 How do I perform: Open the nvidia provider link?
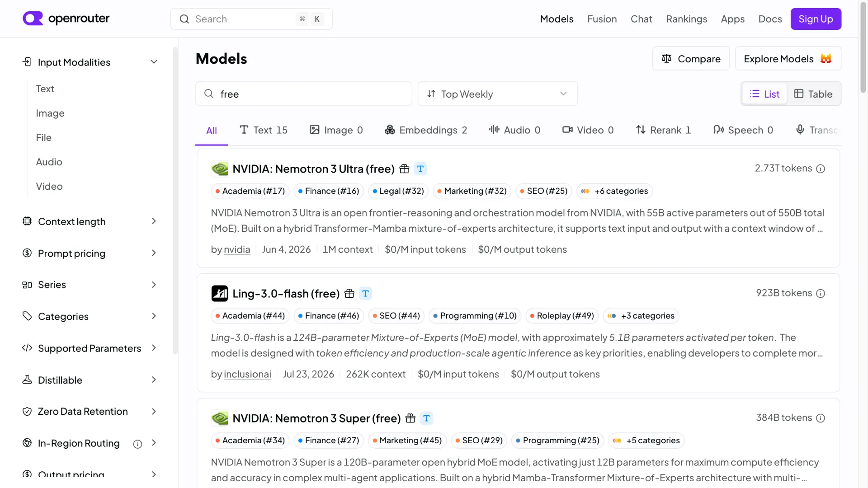click(x=237, y=249)
